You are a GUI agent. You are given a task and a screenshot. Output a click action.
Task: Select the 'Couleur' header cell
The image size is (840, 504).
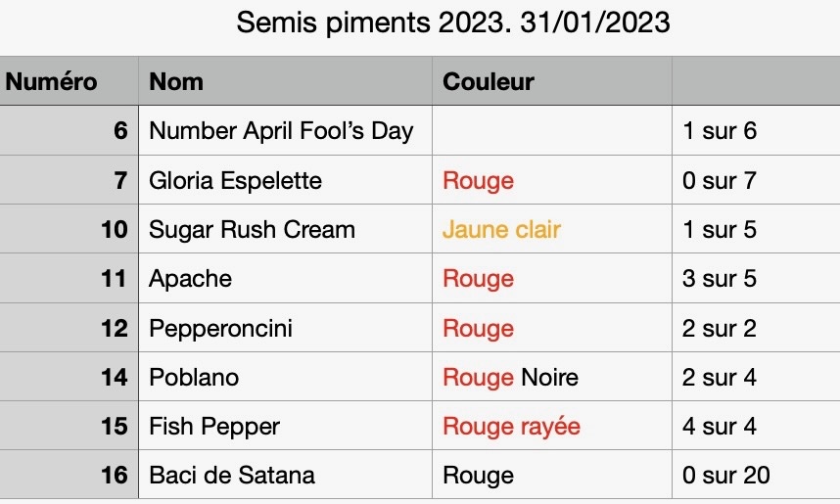pyautogui.click(x=552, y=81)
